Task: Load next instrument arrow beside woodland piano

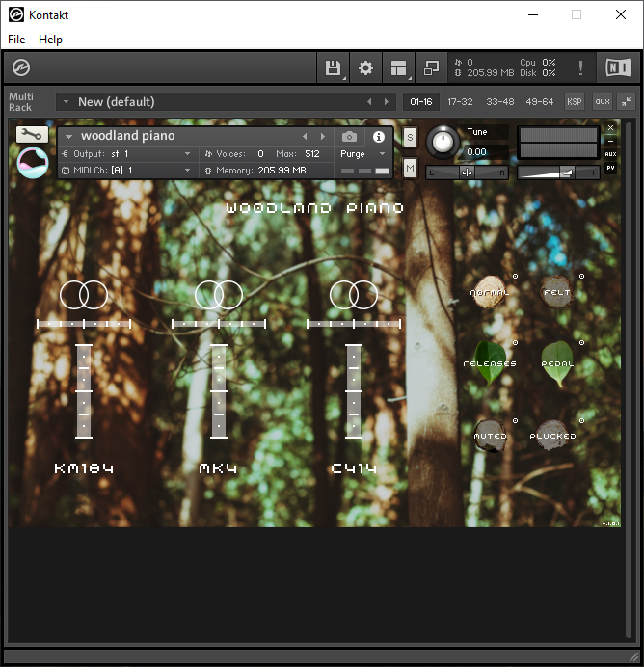Action: point(323,137)
